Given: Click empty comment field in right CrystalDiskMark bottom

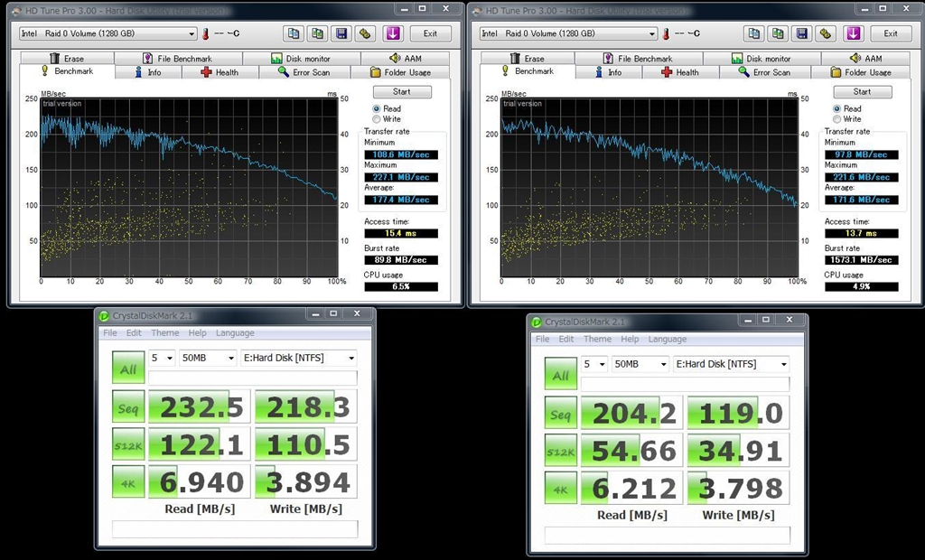Looking at the screenshot, I should 668,537.
